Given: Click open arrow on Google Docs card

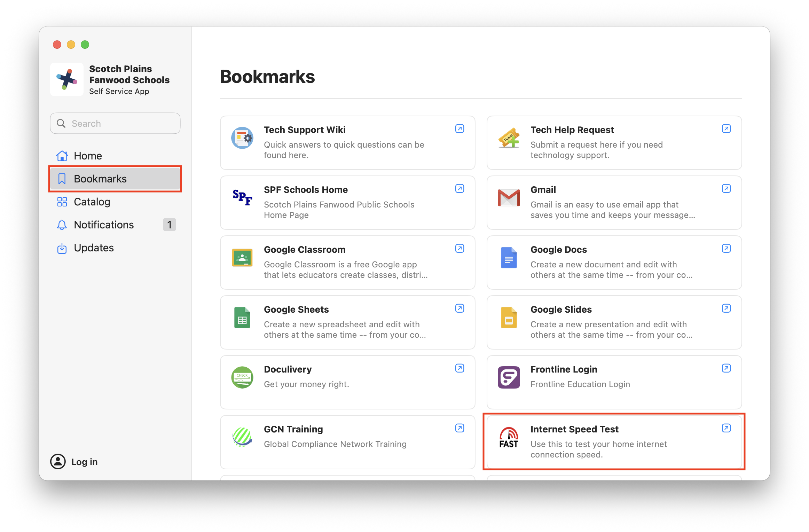Looking at the screenshot, I should point(726,249).
